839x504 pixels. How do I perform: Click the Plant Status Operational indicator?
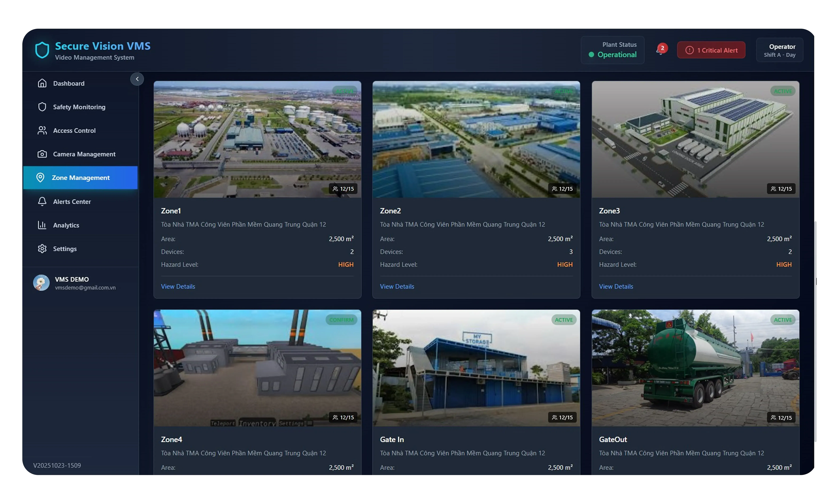612,50
